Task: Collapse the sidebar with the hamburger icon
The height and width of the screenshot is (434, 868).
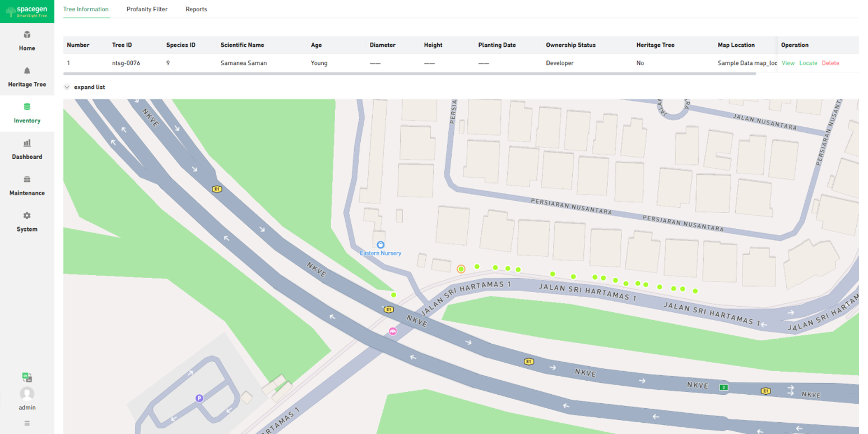Action: click(27, 423)
